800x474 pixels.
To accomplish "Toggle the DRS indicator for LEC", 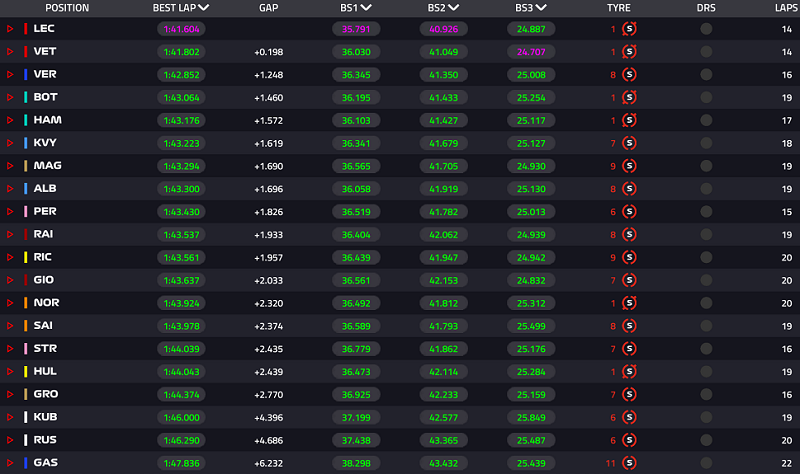I will point(706,29).
